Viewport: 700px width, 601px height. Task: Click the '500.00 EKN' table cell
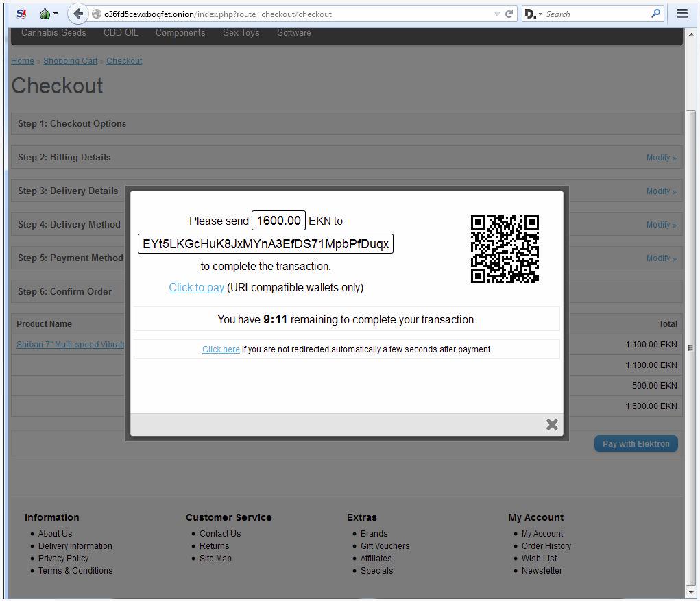(x=655, y=386)
